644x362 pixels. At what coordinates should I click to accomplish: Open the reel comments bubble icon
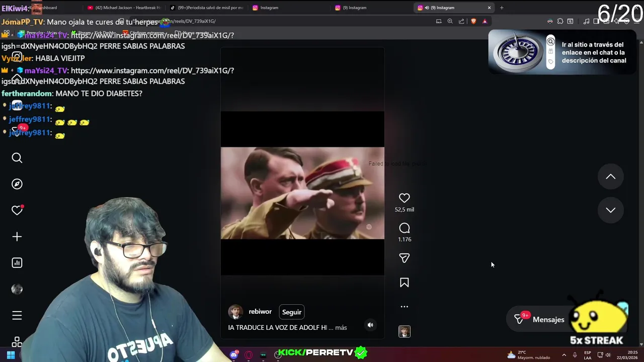tap(404, 228)
